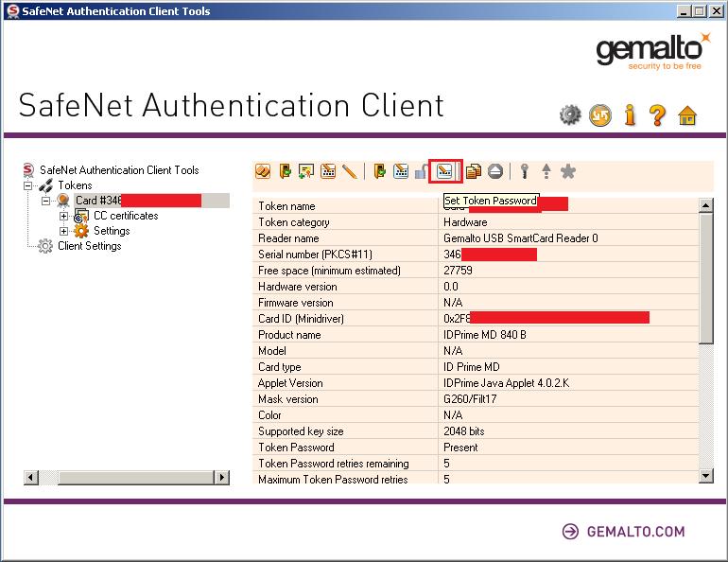Click the Set Token Password icon
The image size is (728, 562).
pyautogui.click(x=444, y=171)
